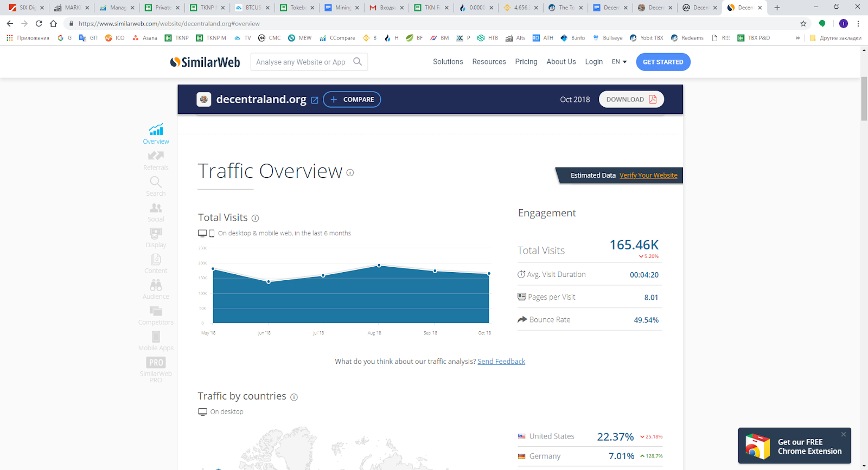
Task: Click Get our FREE Chrome Extension
Action: click(x=794, y=446)
